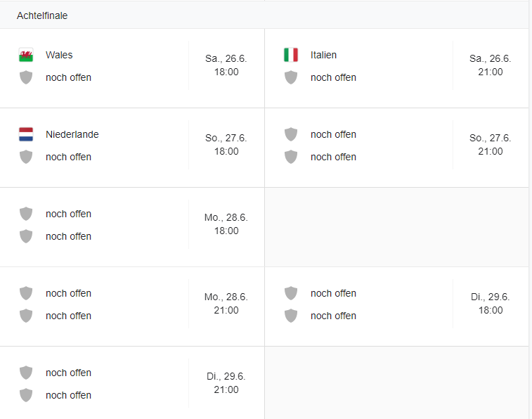Click the Wales flag icon
This screenshot has width=532, height=419.
click(x=26, y=55)
